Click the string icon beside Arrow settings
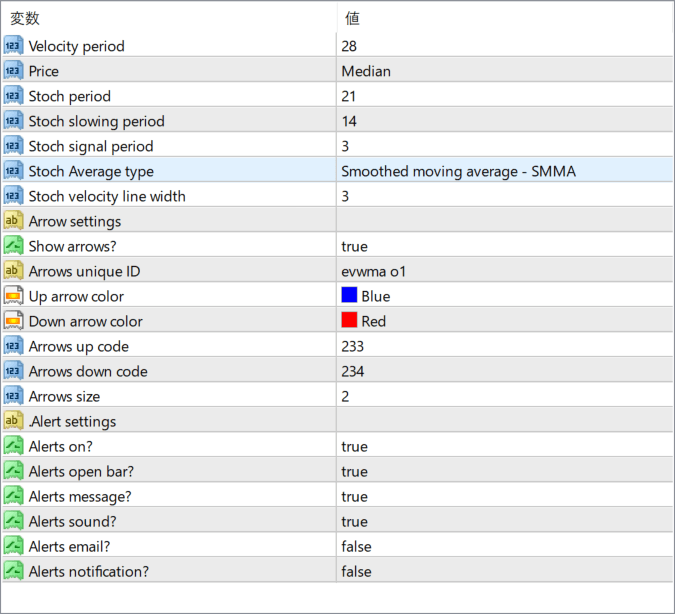This screenshot has height=614, width=675. pos(13,221)
